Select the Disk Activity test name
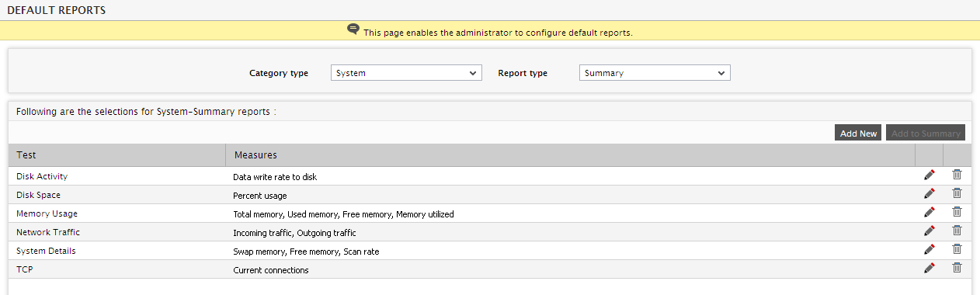The image size is (980, 295). 42,176
